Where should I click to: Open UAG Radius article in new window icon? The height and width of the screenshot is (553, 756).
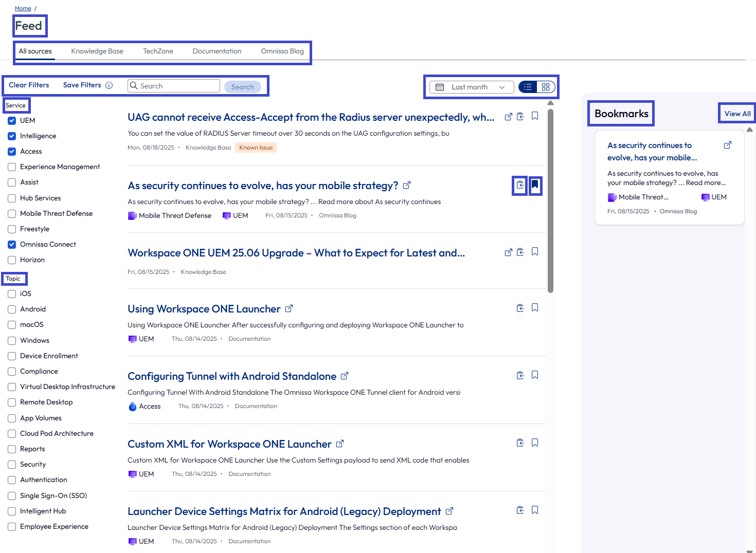pyautogui.click(x=508, y=117)
